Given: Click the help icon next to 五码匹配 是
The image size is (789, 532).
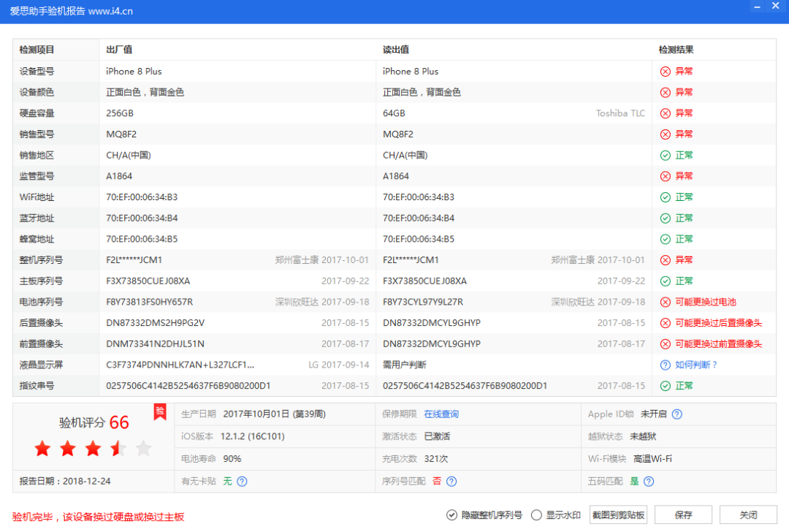Looking at the screenshot, I should click(649, 482).
